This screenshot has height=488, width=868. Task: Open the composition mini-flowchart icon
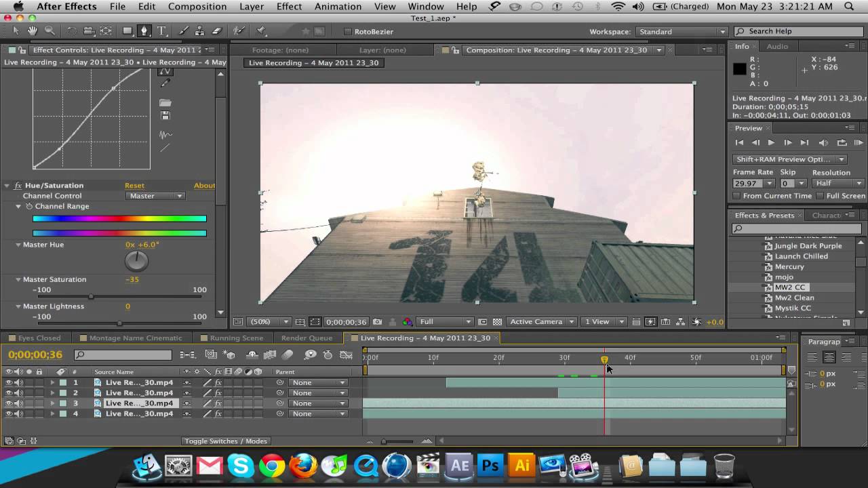[188, 354]
